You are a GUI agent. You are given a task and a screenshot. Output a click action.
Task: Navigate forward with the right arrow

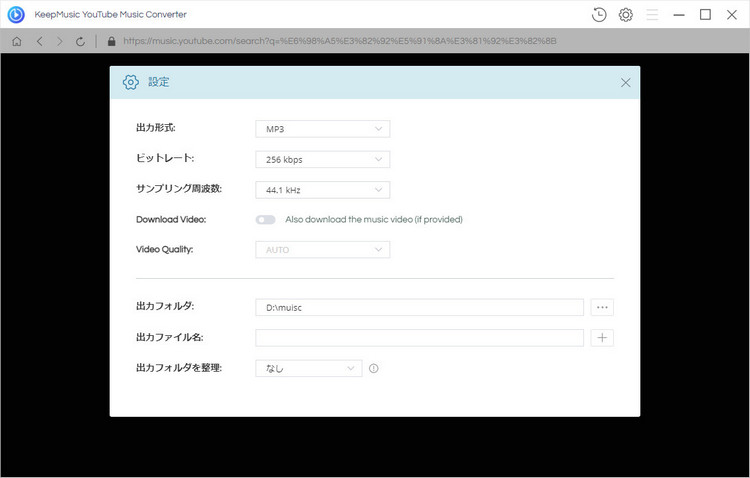[x=60, y=42]
